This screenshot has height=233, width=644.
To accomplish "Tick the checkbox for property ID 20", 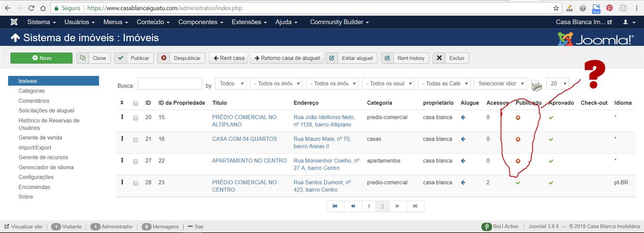I will [135, 118].
